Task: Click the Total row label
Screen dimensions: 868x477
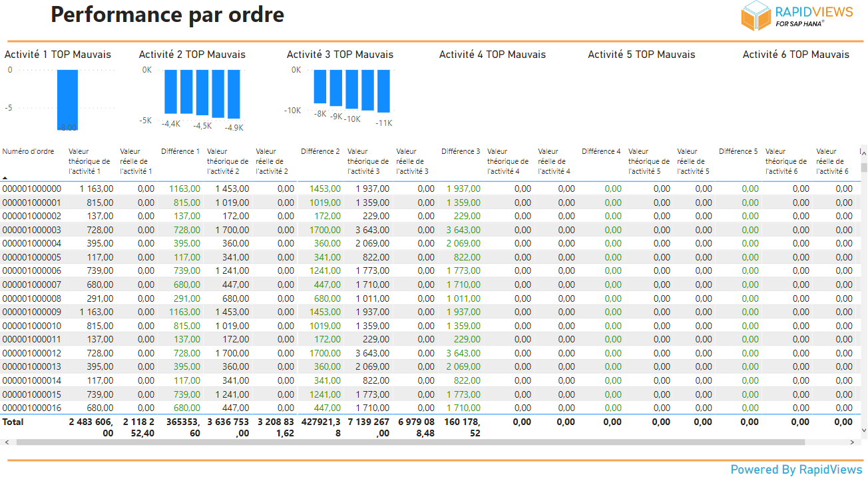Action: click(x=13, y=422)
